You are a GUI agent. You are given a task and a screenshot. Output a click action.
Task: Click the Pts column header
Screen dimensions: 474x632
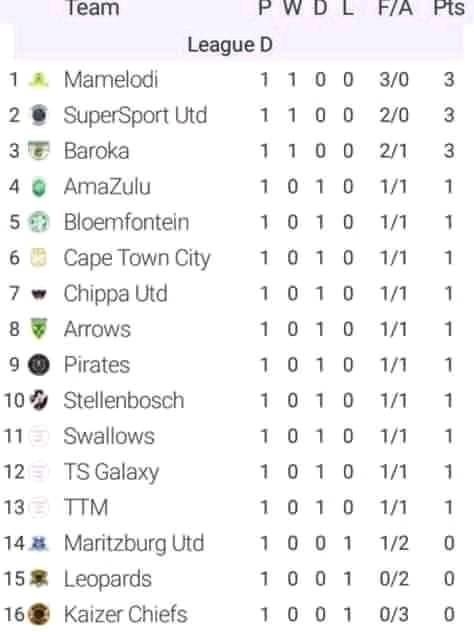pos(449,8)
